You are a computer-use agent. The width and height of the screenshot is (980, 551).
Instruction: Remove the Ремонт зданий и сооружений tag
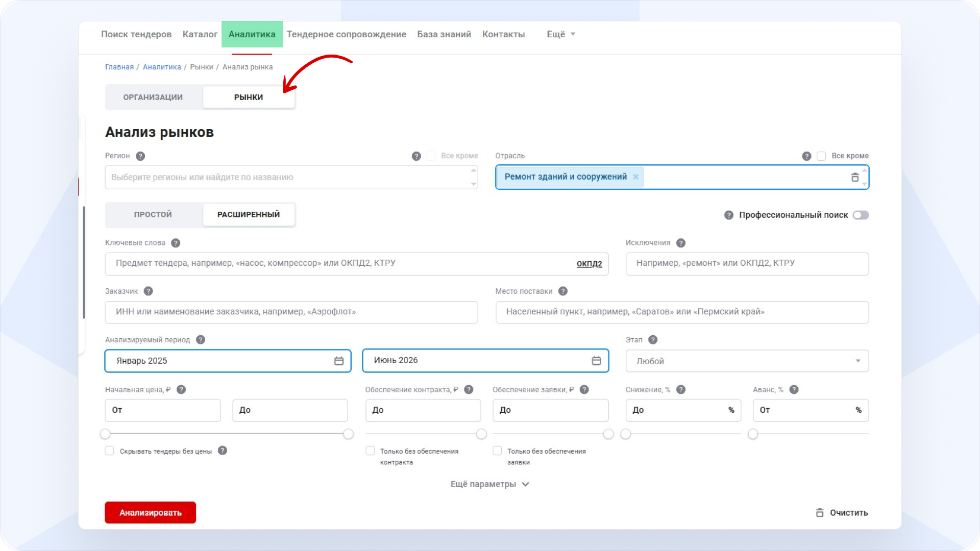[636, 177]
